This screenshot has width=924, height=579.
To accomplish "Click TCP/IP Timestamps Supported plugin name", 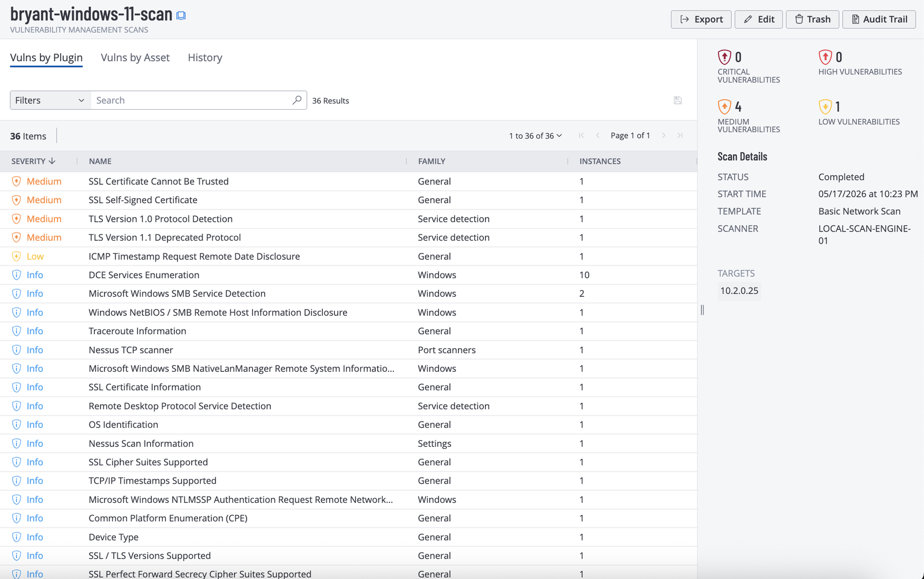I will point(152,480).
